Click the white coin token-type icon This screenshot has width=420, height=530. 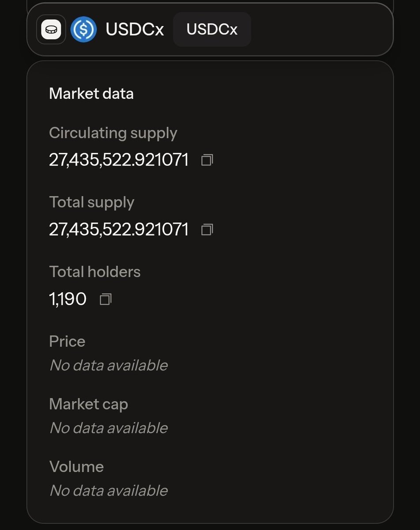51,30
